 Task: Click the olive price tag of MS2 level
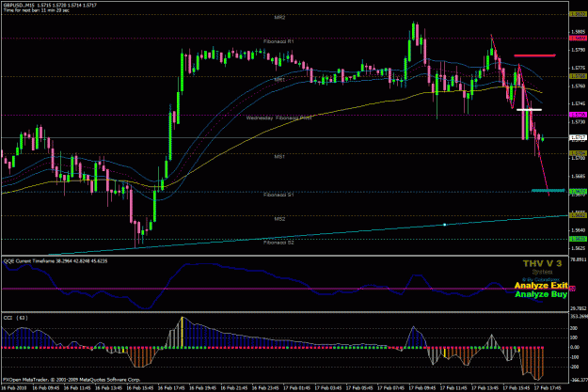click(x=578, y=215)
